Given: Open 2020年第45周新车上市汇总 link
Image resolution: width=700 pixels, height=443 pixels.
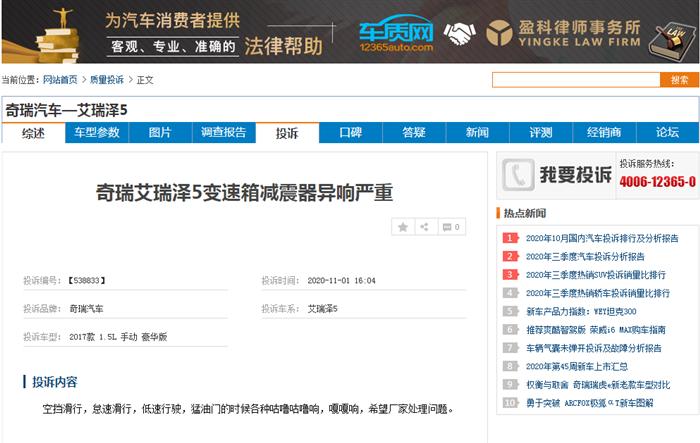Looking at the screenshot, I should pos(577,367).
